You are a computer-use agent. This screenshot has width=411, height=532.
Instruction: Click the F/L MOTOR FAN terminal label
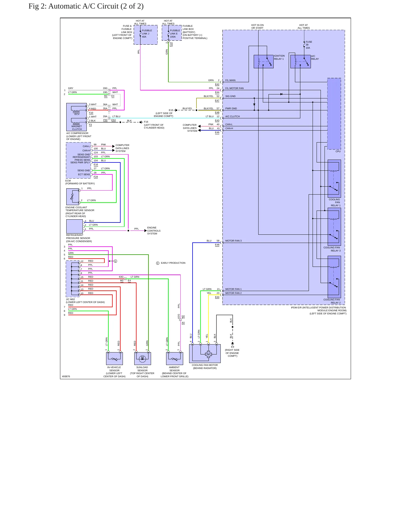(x=234, y=88)
